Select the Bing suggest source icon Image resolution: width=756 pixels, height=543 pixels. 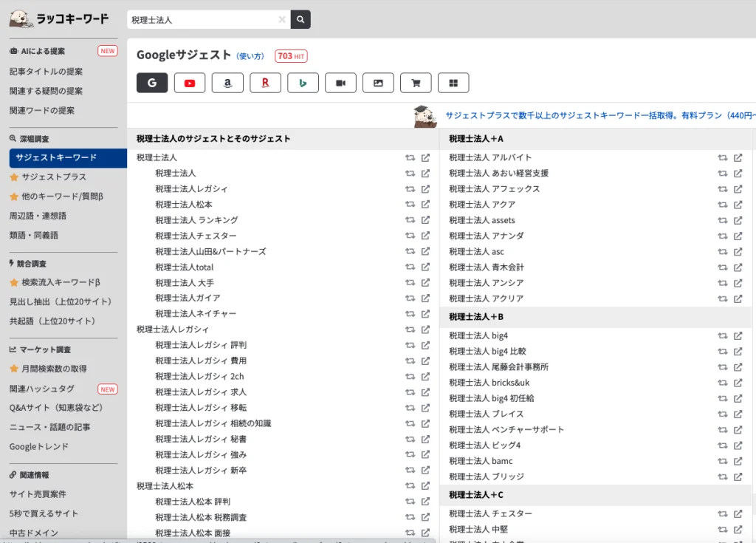303,83
